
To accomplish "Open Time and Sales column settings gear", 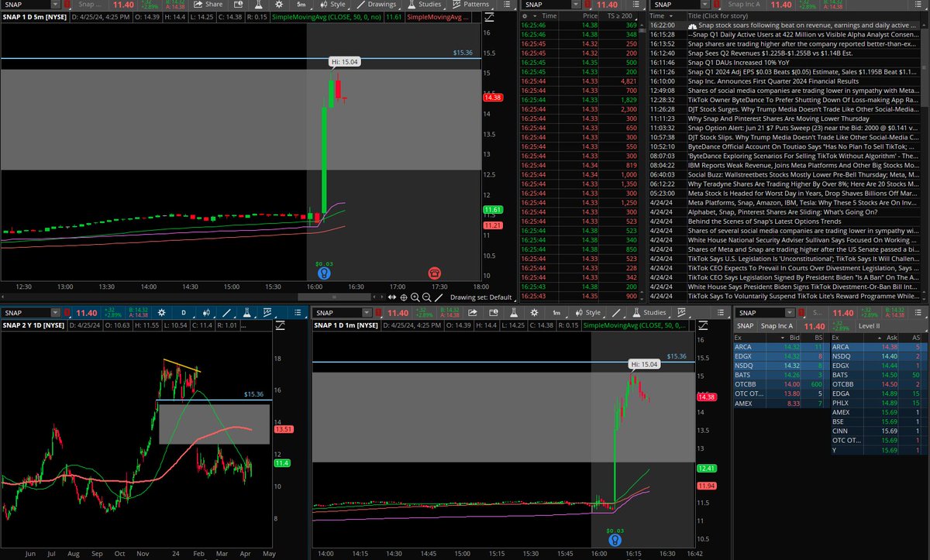I will point(525,15).
